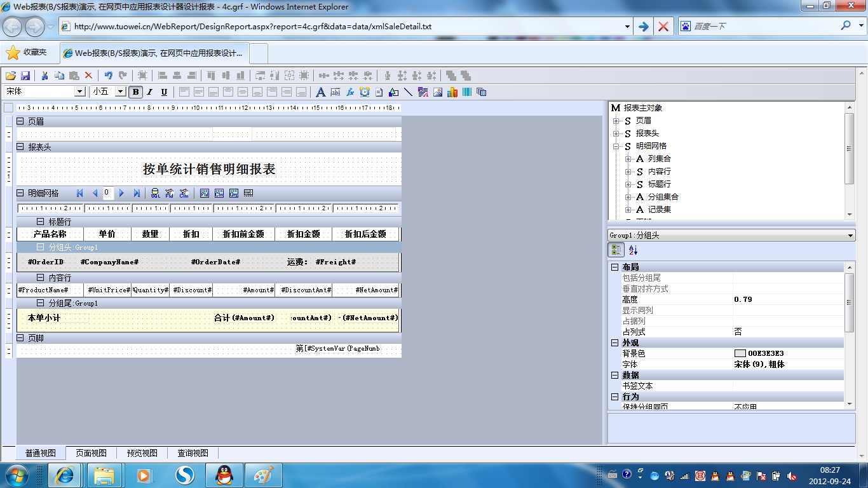Click the browser address bar URL field
The image size is (868, 488).
pyautogui.click(x=343, y=27)
